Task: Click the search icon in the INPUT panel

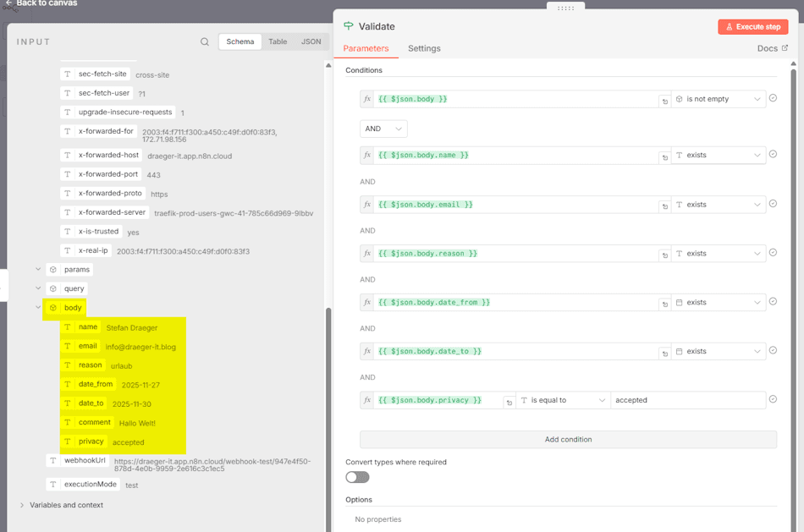Action: [205, 41]
